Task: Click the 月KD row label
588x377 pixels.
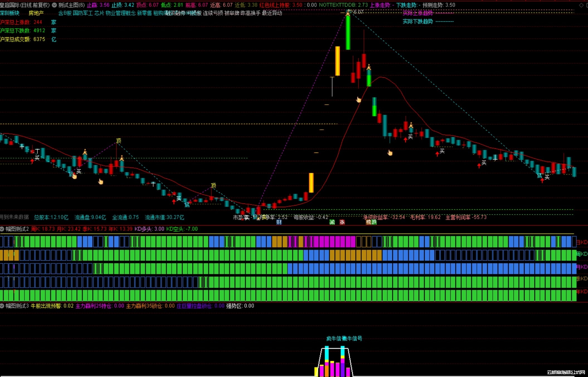Action: point(582,267)
